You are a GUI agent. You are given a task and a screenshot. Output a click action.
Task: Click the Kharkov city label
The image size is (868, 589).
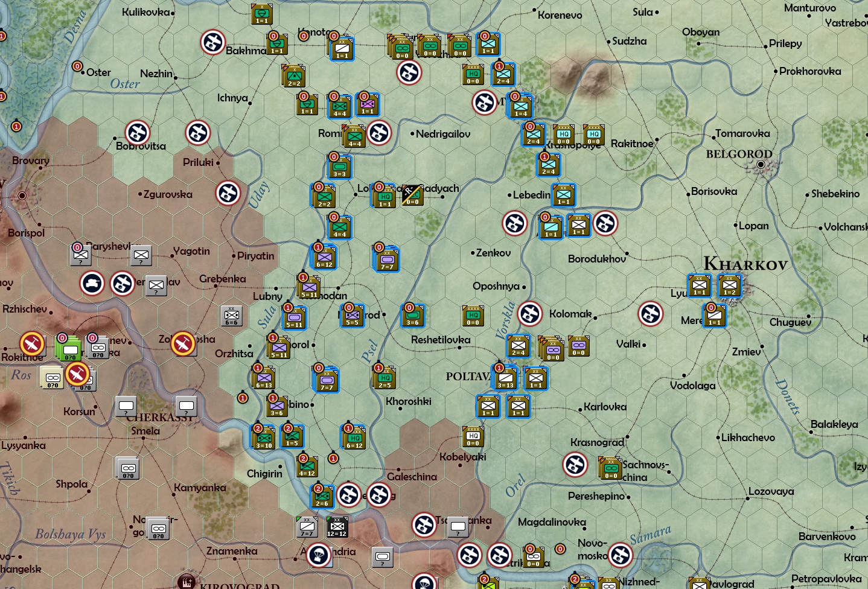tap(745, 264)
